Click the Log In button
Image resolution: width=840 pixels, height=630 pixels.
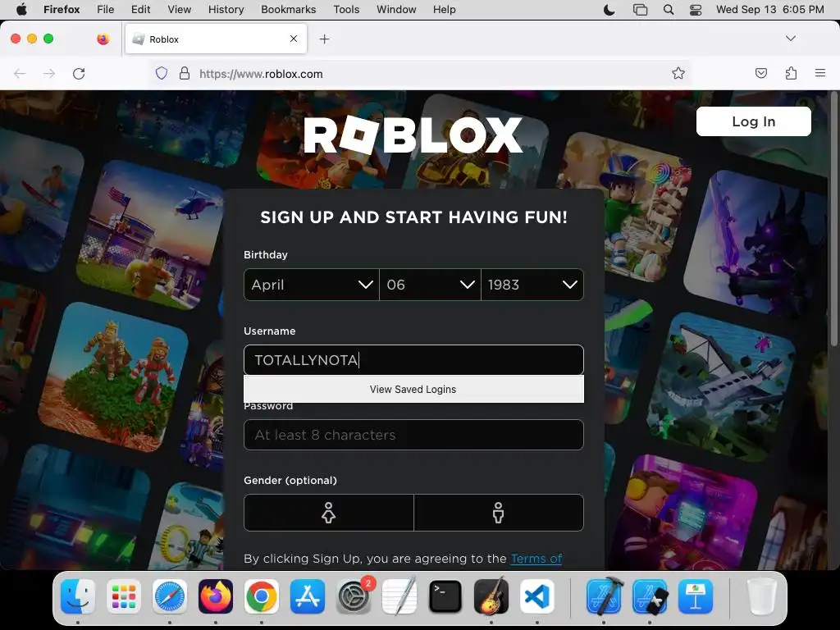pyautogui.click(x=753, y=121)
